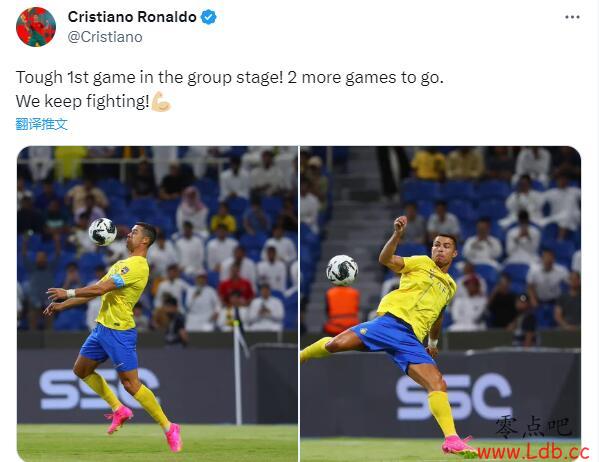Click the 翻译推文 translate tweet link
Viewport: 599px width, 462px height.
(x=42, y=124)
